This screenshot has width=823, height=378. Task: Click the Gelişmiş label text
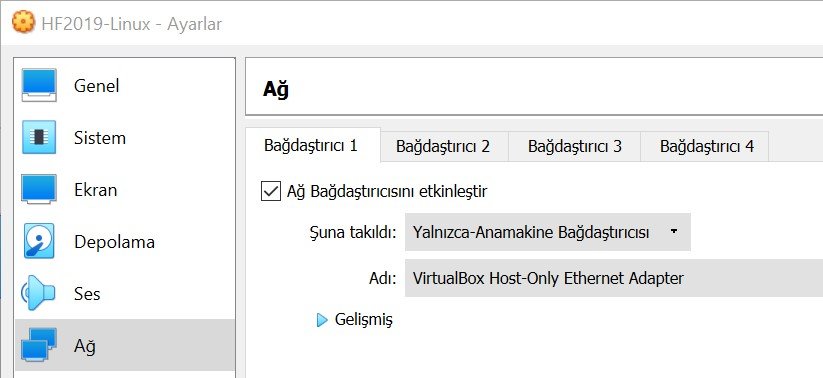pyautogui.click(x=363, y=319)
